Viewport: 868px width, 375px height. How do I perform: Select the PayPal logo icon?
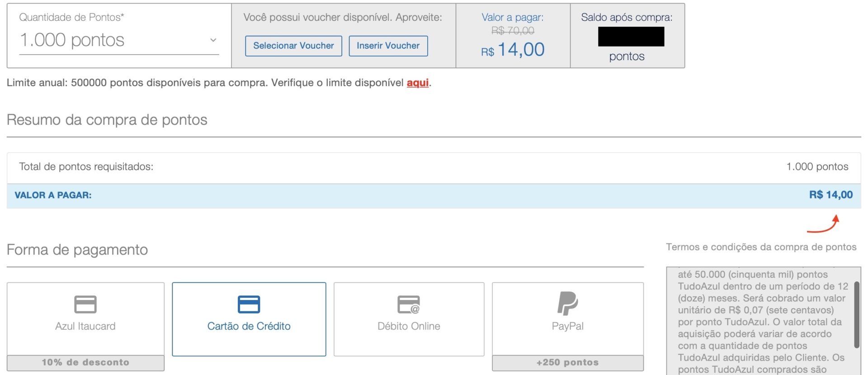point(567,303)
